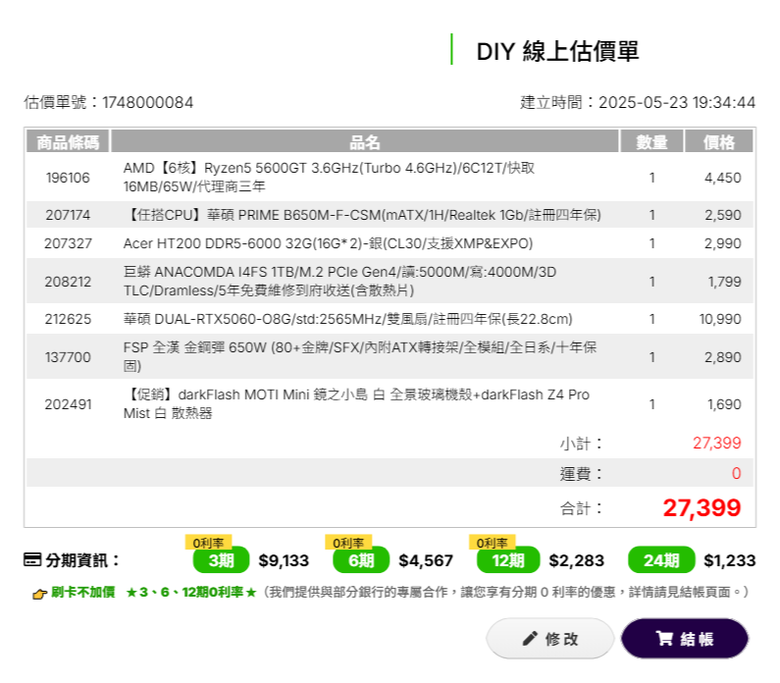Click the pointing hand icon before 刷卡不加價
Image resolution: width=780 pixels, height=683 pixels.
[x=40, y=593]
